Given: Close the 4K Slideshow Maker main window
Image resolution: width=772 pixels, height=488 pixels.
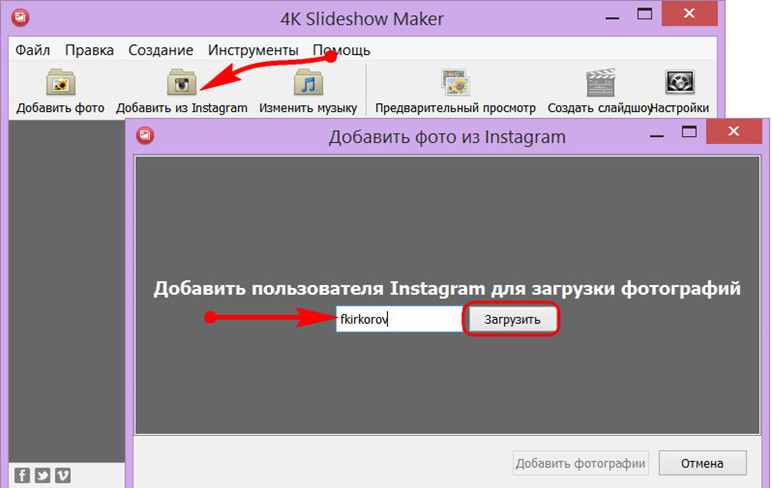Looking at the screenshot, I should click(689, 13).
